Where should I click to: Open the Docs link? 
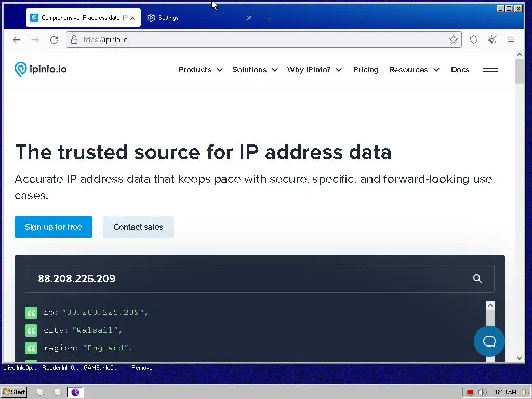pos(460,70)
